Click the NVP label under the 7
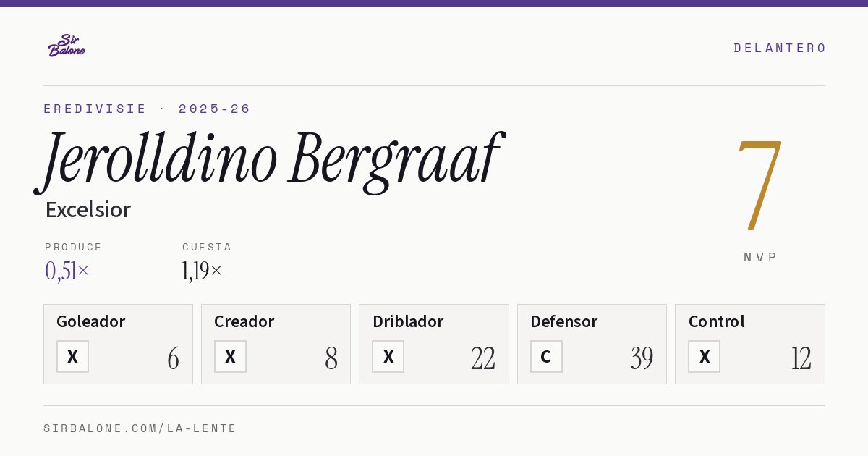868x456 pixels. tap(760, 257)
